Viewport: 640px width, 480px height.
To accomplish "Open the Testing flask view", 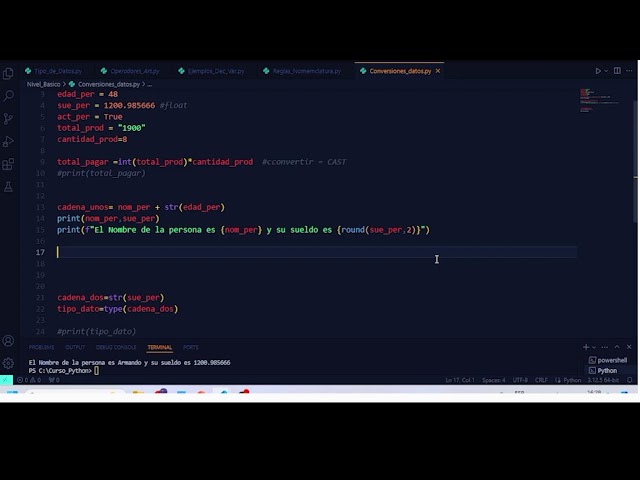I will pos(8,187).
